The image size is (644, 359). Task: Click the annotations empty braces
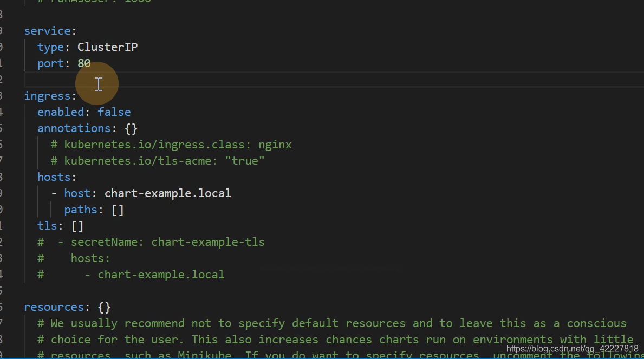(x=131, y=128)
